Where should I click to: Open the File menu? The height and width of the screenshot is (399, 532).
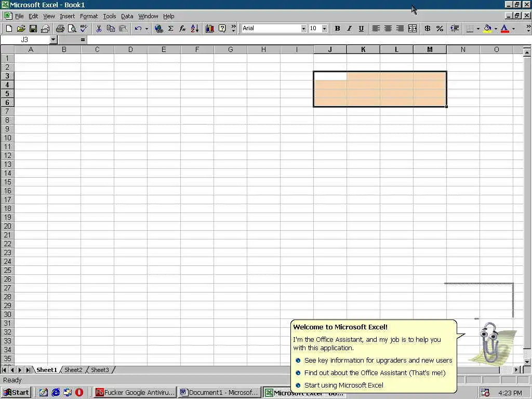point(19,16)
